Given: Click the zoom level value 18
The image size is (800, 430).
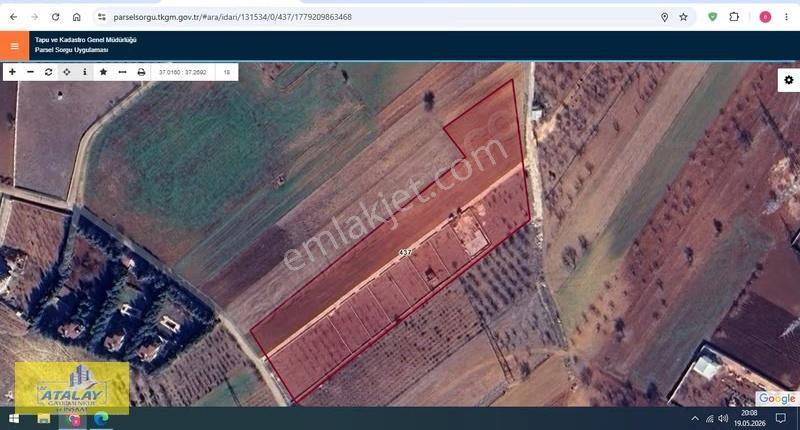Looking at the screenshot, I should [227, 72].
